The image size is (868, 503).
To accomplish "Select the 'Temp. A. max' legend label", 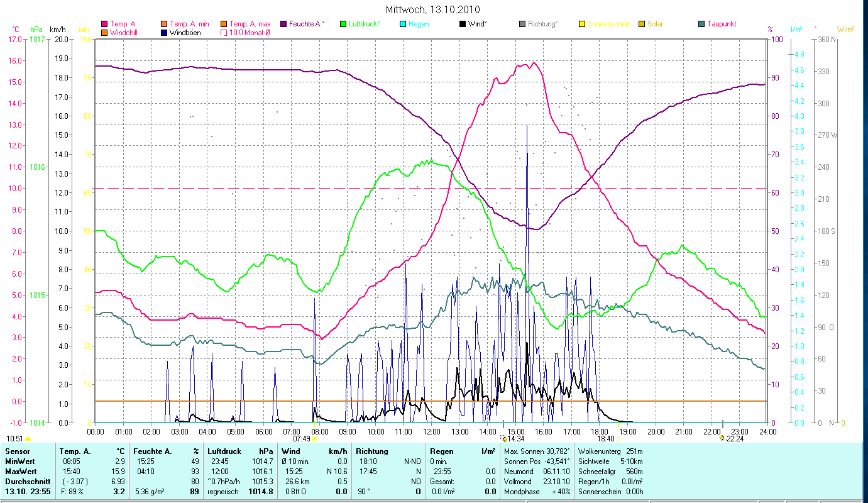I will click(x=250, y=24).
